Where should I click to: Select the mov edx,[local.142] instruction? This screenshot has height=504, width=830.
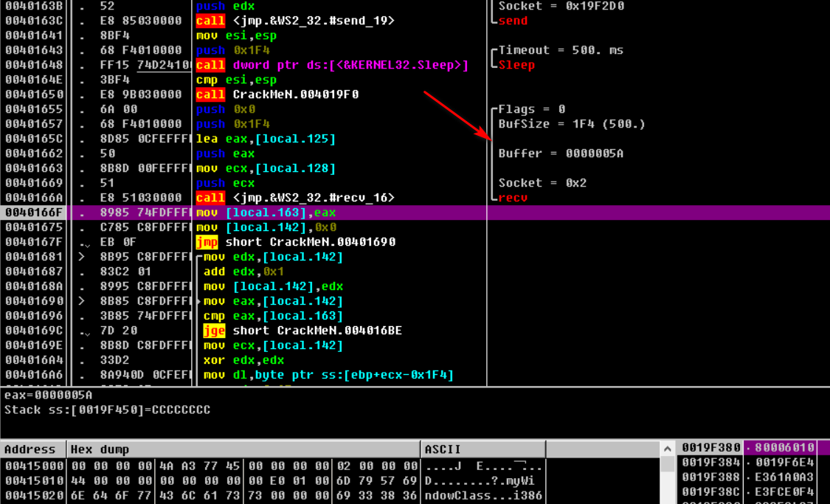tap(273, 257)
